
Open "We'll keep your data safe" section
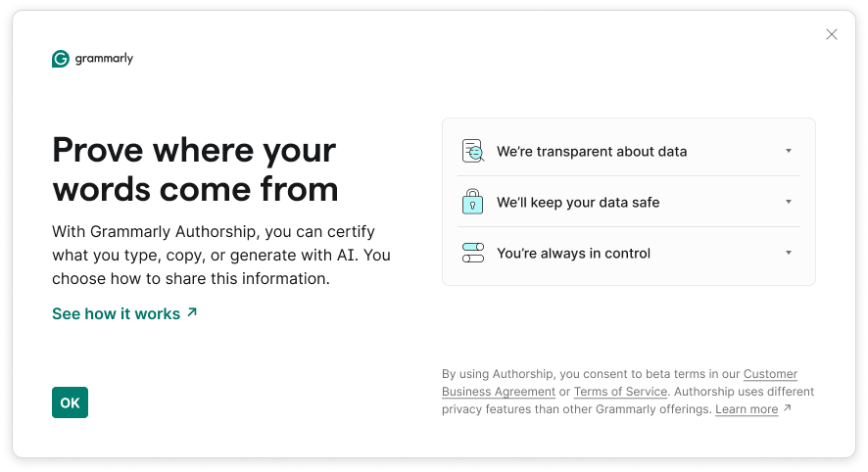578,203
